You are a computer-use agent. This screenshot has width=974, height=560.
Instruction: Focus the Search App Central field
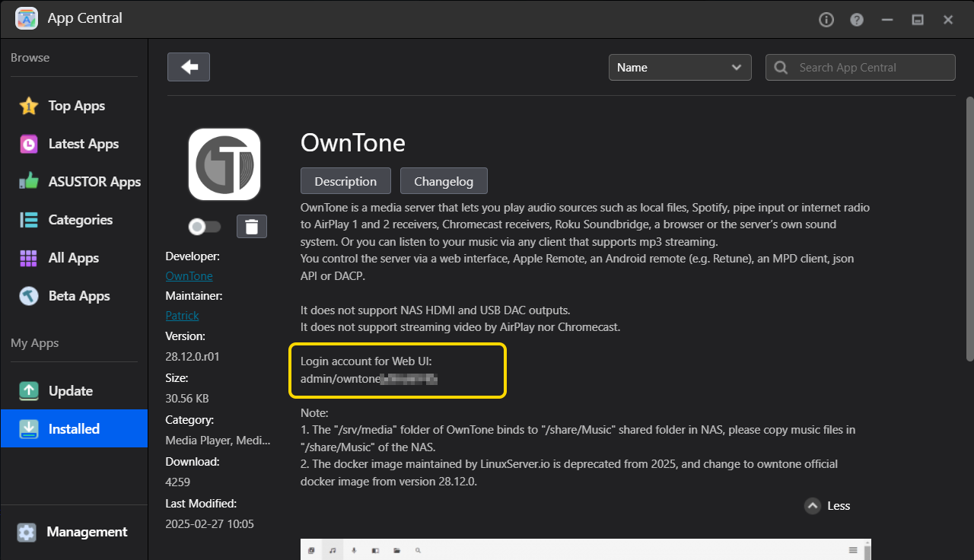click(x=860, y=67)
